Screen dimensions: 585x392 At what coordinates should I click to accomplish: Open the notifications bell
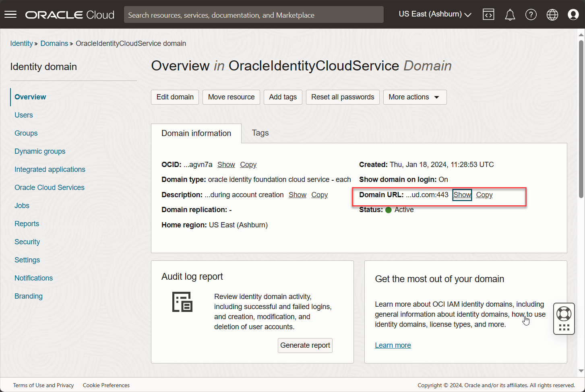click(x=510, y=14)
